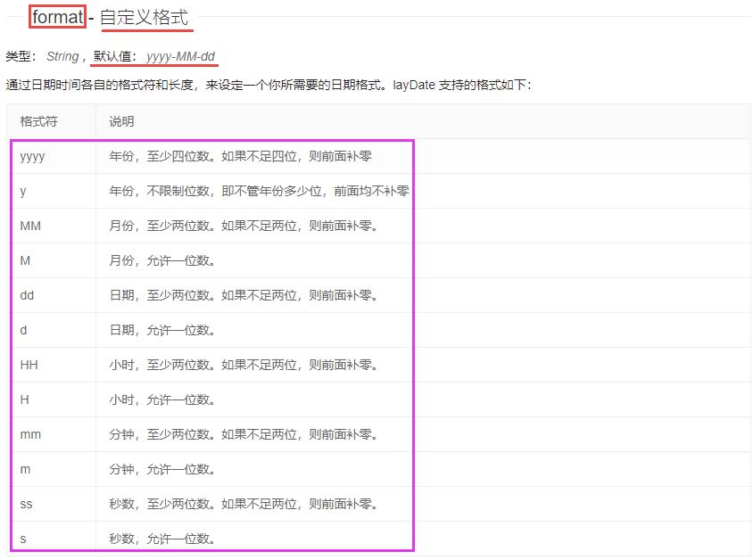Viewport: 753px width, 560px height.
Task: Click description '秒数，至少两位数' for ss
Action: (x=244, y=504)
